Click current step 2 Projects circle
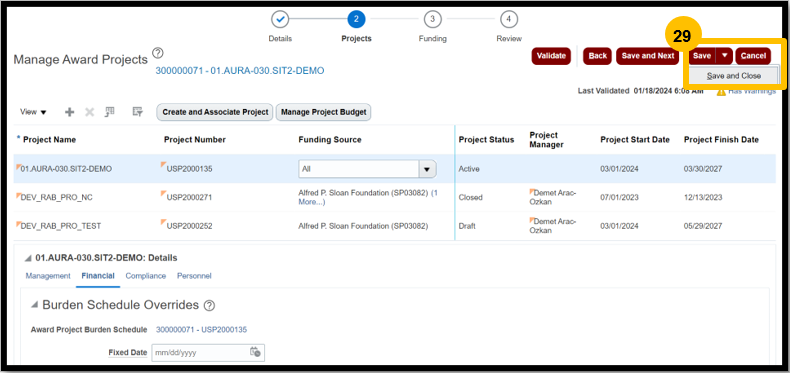Screen dimensions: 790x373 (356, 20)
